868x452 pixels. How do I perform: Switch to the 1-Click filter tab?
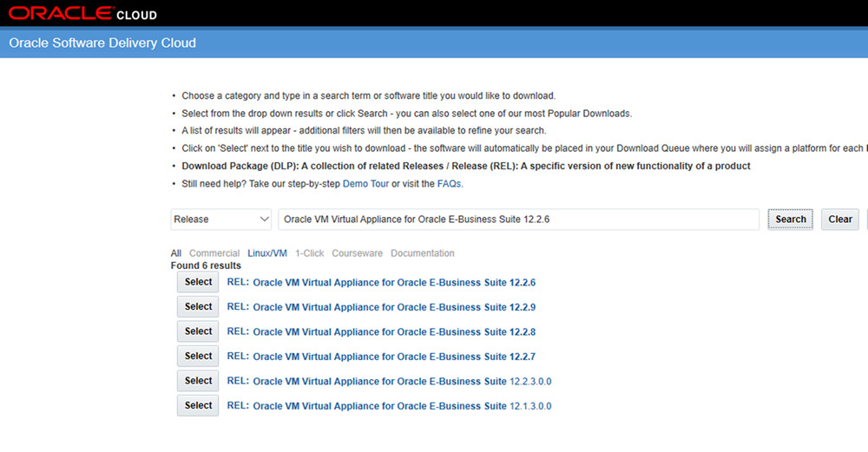[309, 253]
